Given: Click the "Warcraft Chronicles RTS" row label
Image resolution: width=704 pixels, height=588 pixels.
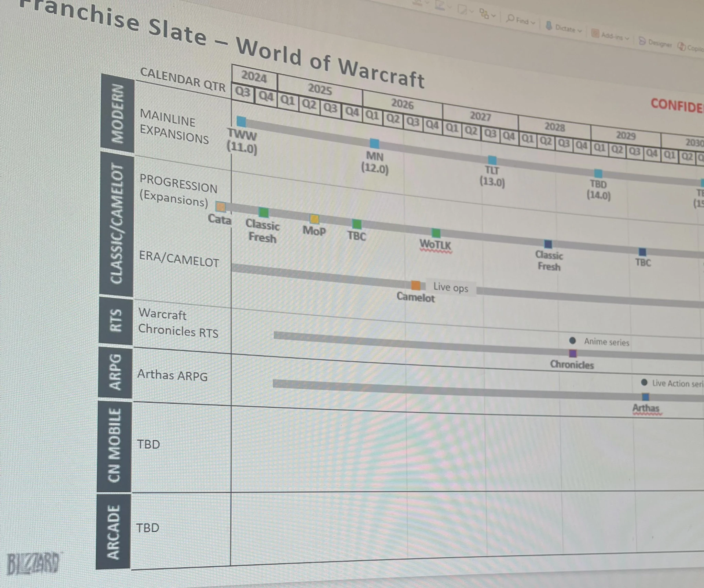Looking at the screenshot, I should pos(178,323).
